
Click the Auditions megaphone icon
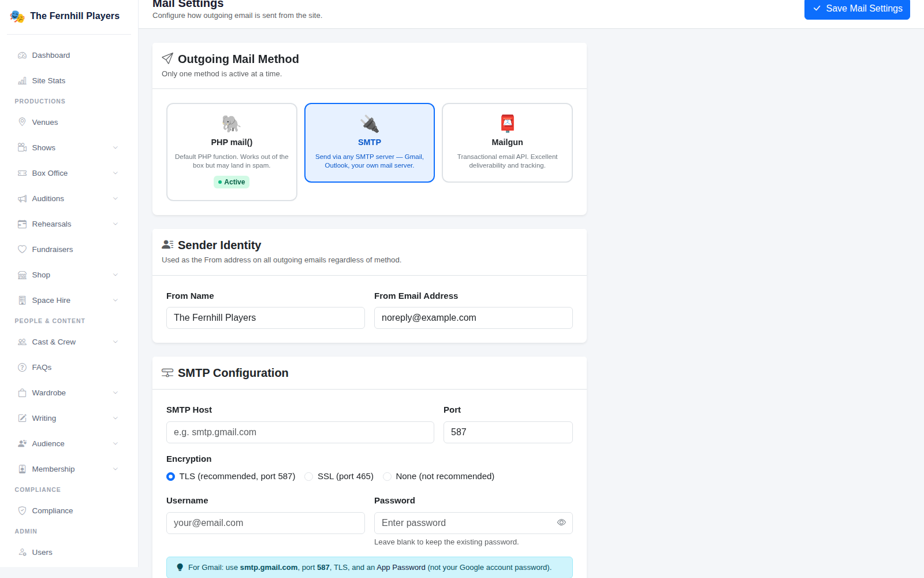pos(23,199)
